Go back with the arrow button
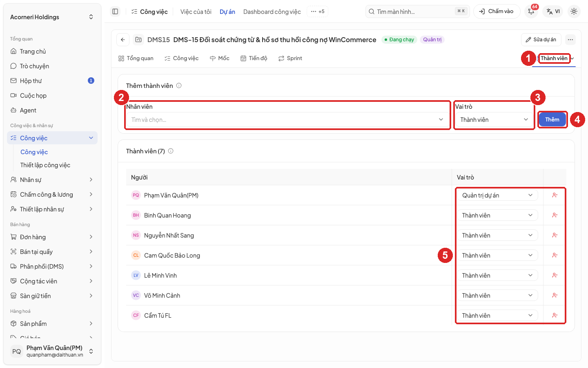 (x=123, y=40)
